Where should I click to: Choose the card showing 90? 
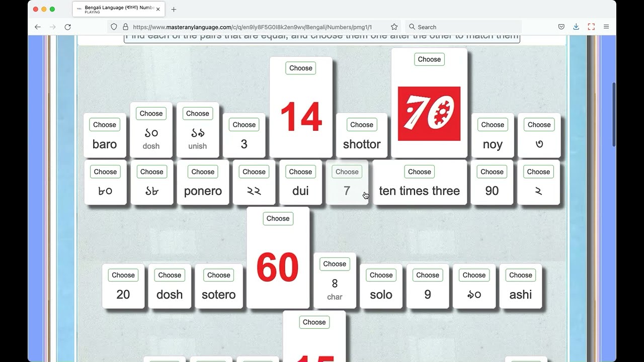point(492,171)
